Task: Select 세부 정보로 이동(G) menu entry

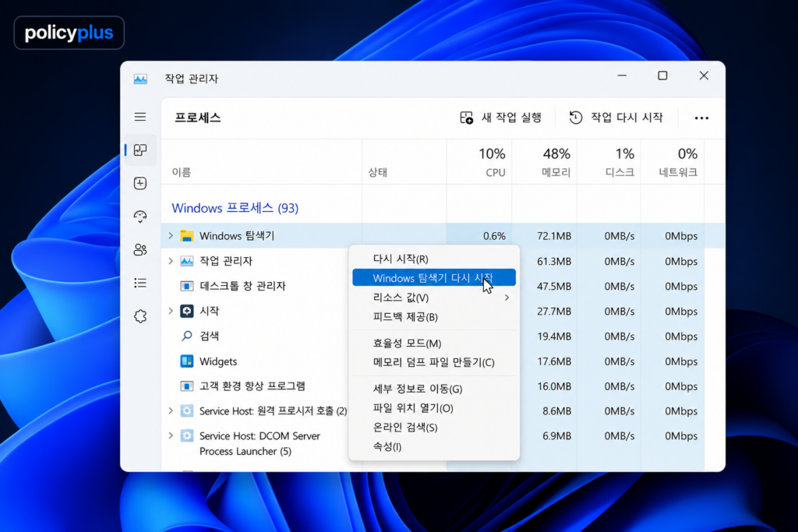Action: [x=433, y=389]
